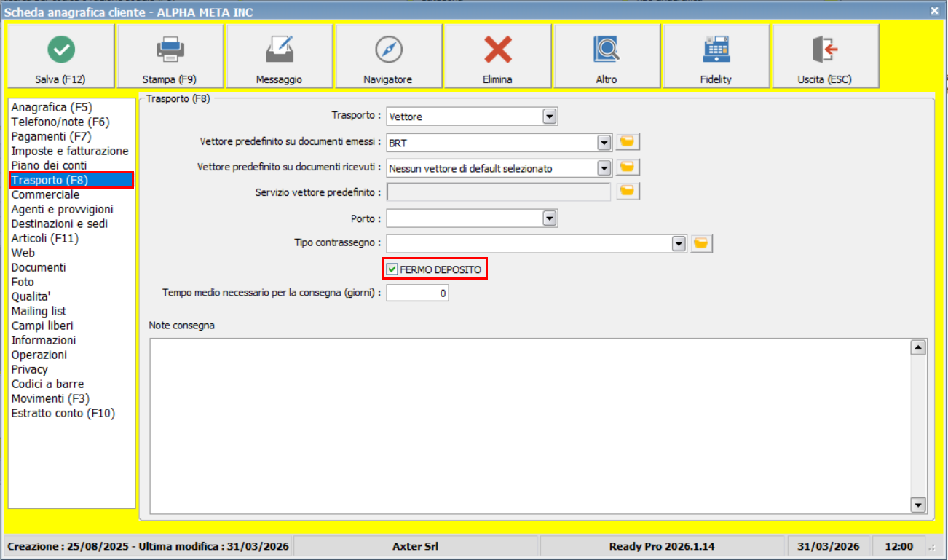Open the Operazioni section
This screenshot has width=948, height=560.
(71, 355)
